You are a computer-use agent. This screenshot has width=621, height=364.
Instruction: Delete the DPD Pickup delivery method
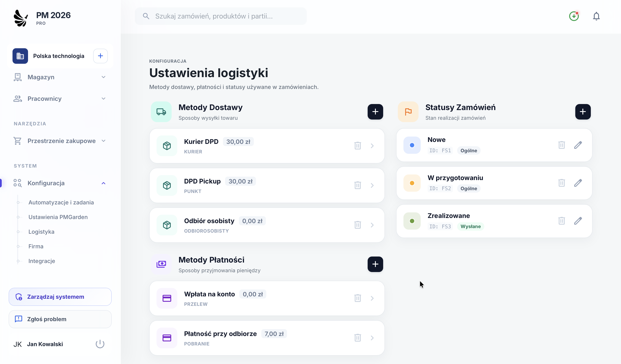click(358, 185)
